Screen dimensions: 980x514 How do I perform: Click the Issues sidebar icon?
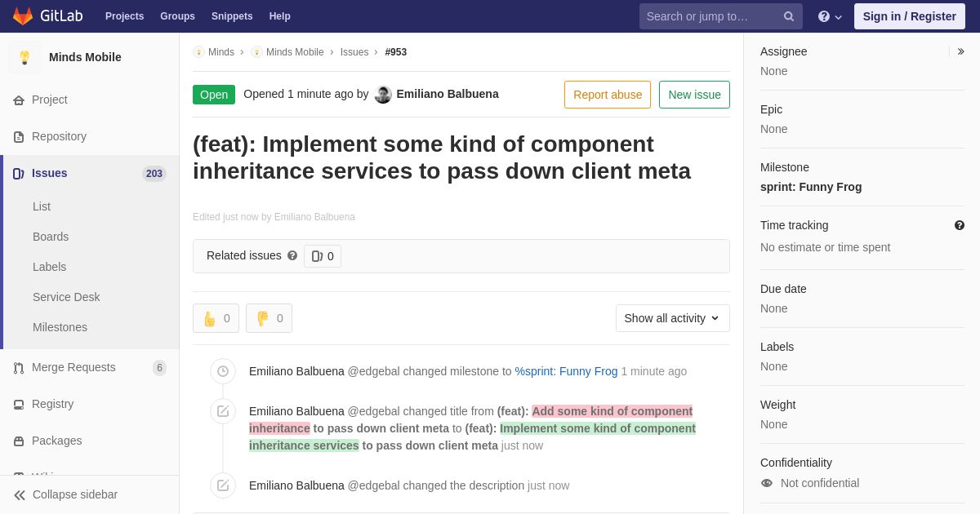coord(19,174)
